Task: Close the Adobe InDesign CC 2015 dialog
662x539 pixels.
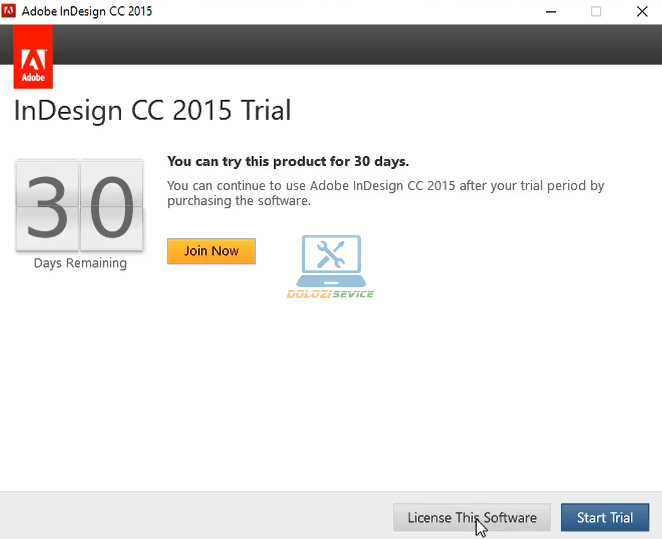Action: pyautogui.click(x=640, y=11)
